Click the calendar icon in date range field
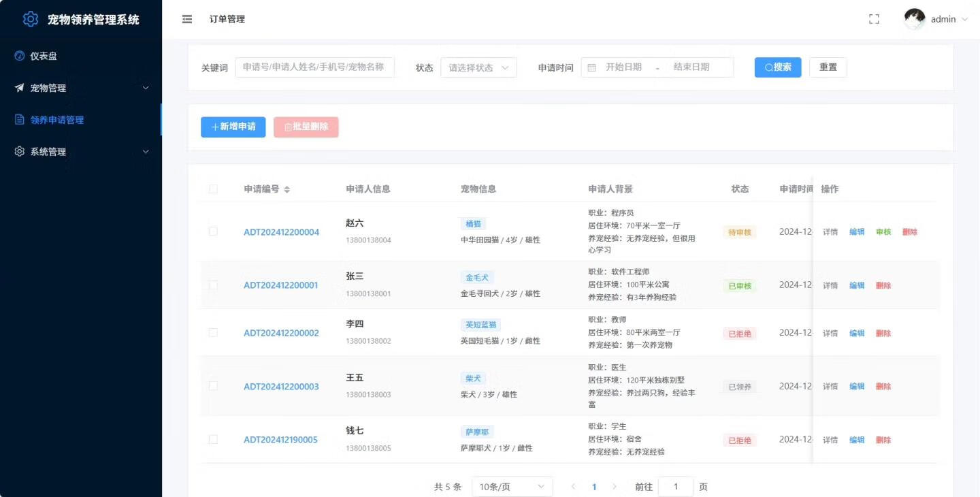The height and width of the screenshot is (497, 980). tap(591, 67)
